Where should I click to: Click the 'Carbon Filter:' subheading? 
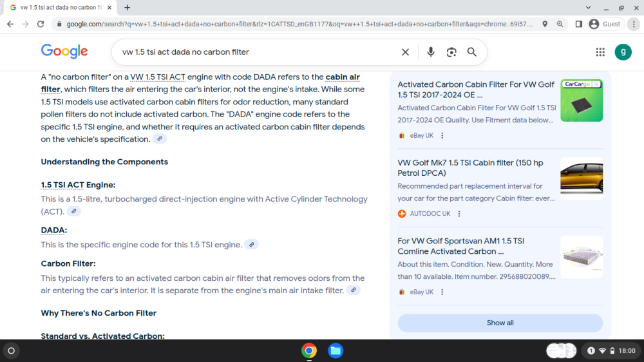tap(68, 264)
